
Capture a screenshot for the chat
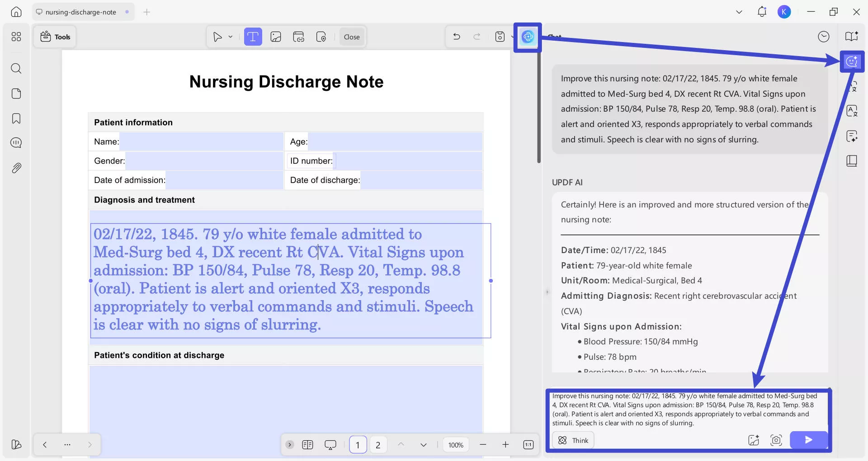pyautogui.click(x=776, y=440)
